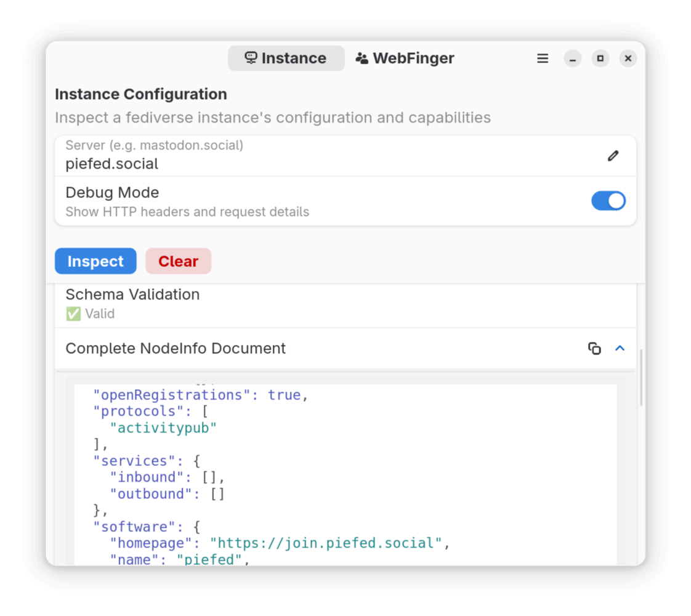
Task: Click the results vertical scrollbar
Action: tap(641, 377)
